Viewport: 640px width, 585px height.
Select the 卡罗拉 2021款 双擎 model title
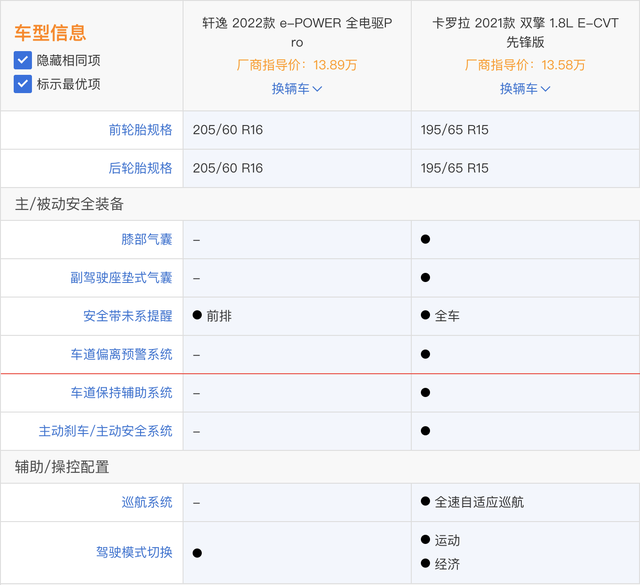click(525, 33)
